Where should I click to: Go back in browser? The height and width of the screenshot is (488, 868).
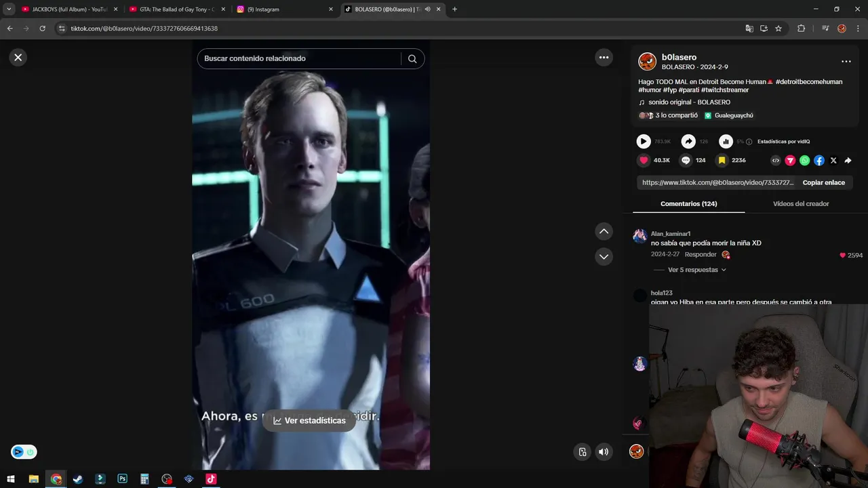point(9,28)
